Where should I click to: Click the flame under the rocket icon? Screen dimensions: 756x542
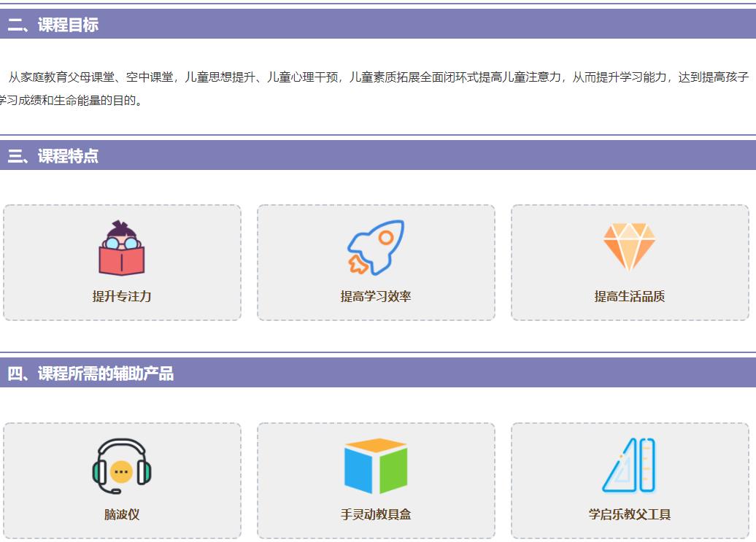click(359, 263)
